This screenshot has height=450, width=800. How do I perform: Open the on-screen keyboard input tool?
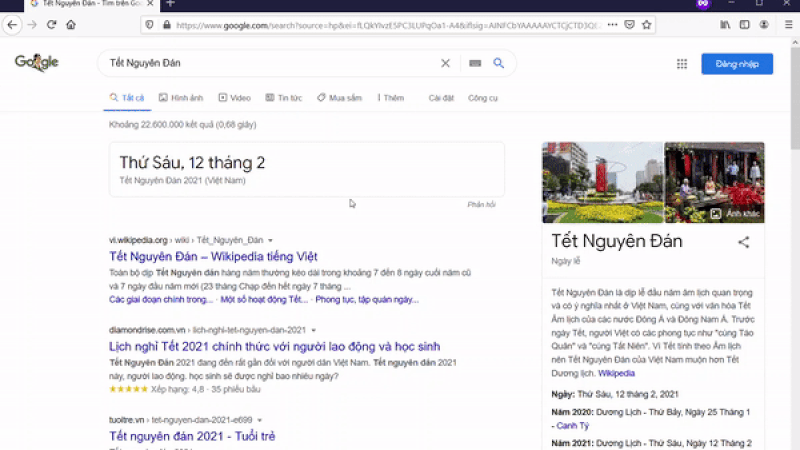point(475,63)
